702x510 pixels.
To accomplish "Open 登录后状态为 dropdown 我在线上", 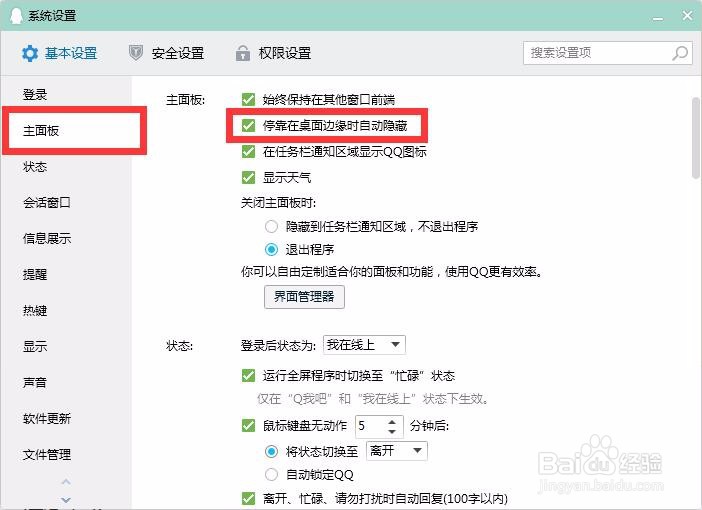I will 364,345.
